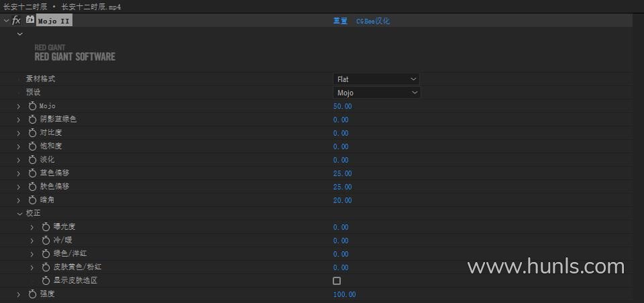
Task: Enable the 显示皮肤选区 checkbox
Action: tap(337, 281)
